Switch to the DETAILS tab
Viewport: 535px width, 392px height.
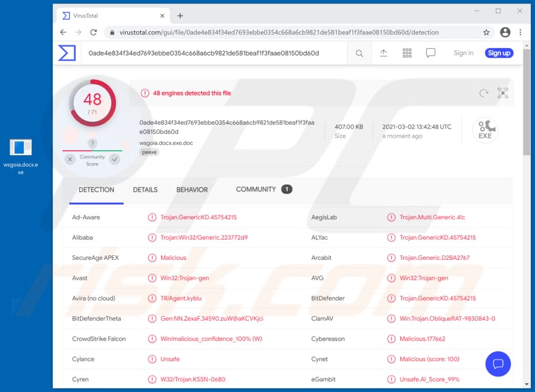tap(145, 190)
